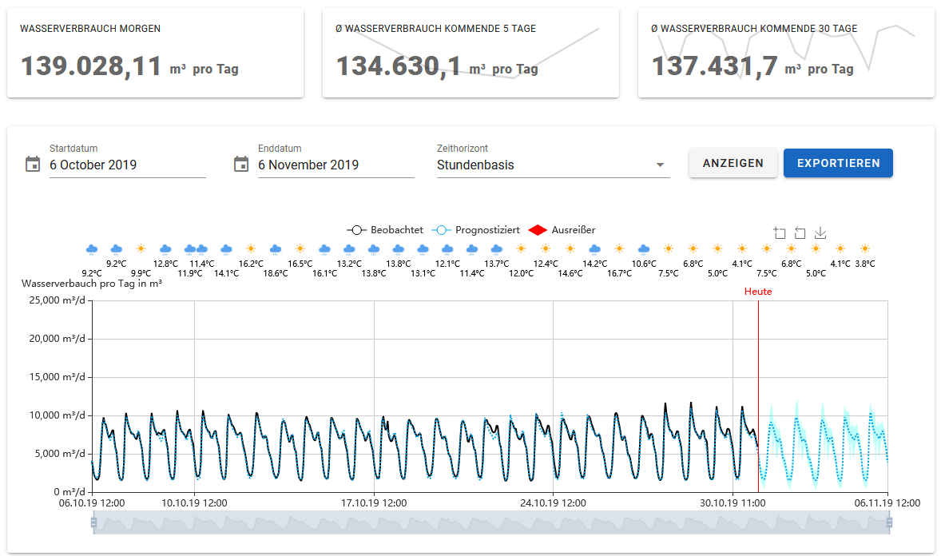Click the ANZEIGEN button
This screenshot has height=560, width=941.
[733, 163]
